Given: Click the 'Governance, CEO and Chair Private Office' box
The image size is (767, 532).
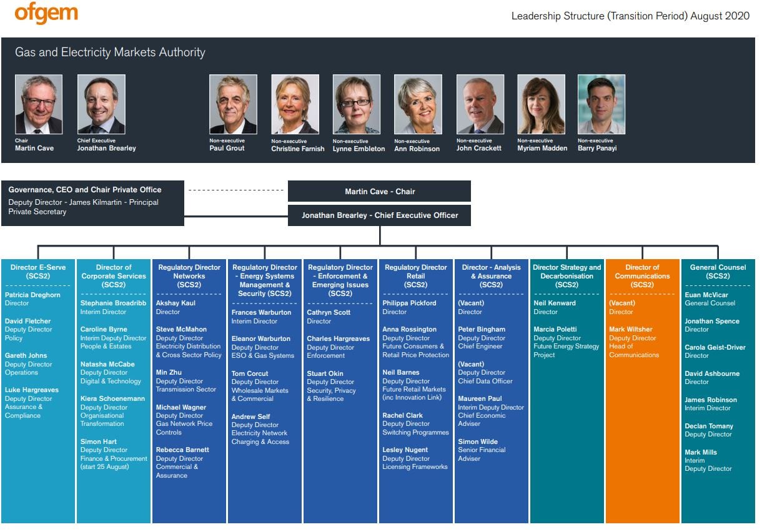Looking at the screenshot, I should click(x=93, y=203).
